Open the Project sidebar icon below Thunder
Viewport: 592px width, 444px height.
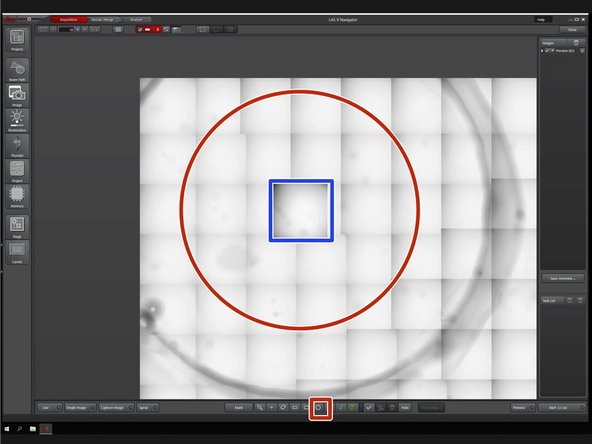pyautogui.click(x=17, y=171)
